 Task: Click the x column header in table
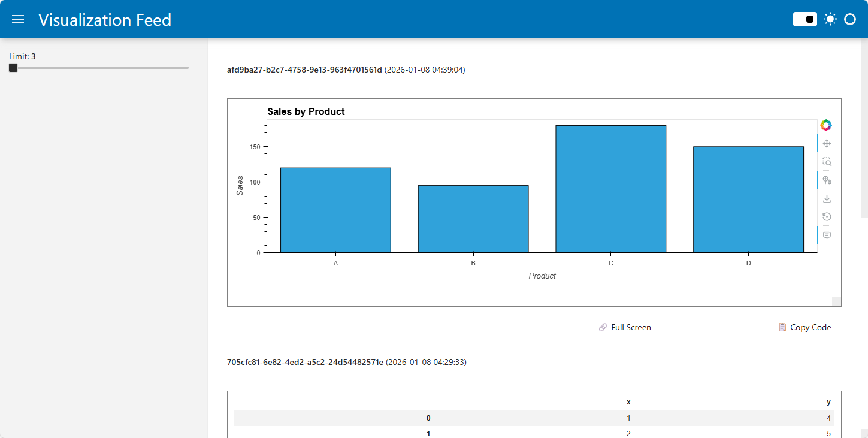(x=628, y=402)
